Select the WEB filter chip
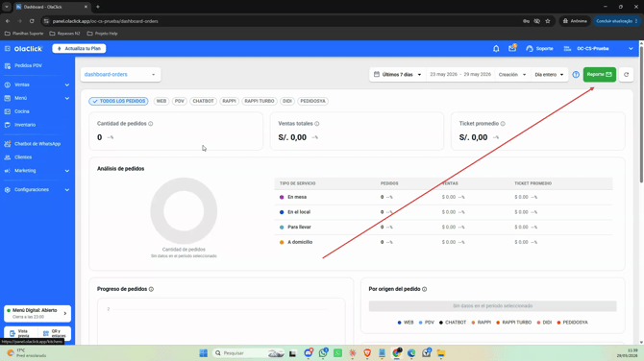This screenshot has width=644, height=361. (x=161, y=101)
